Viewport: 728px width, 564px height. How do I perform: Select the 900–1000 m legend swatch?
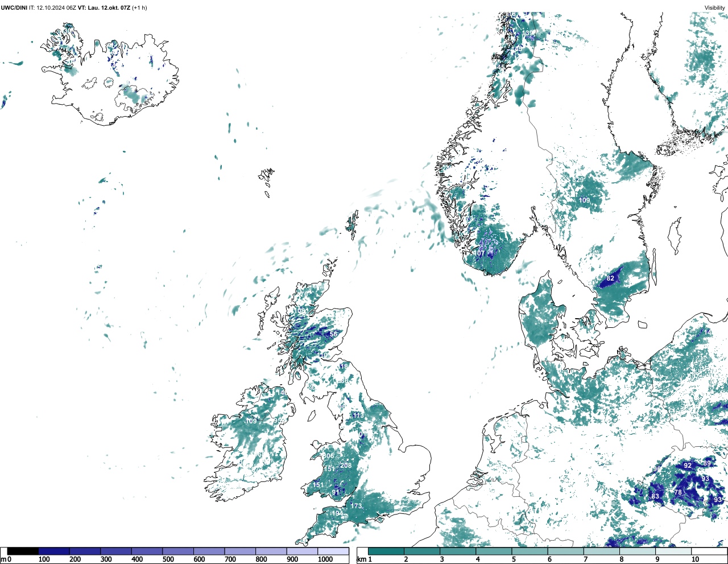302,551
